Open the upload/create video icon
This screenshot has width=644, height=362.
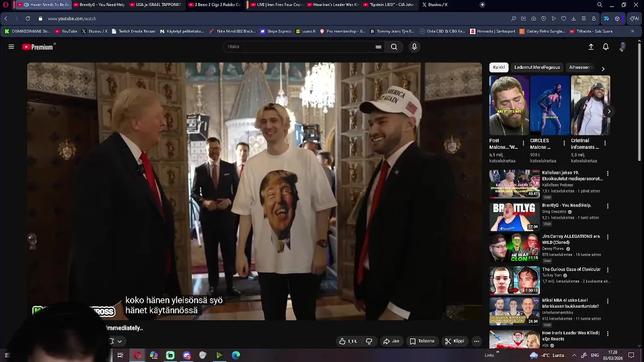tap(591, 47)
